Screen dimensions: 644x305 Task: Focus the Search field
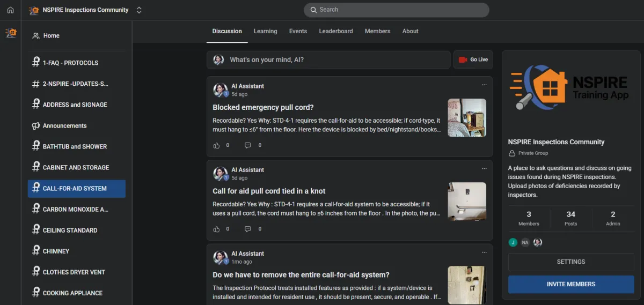pyautogui.click(x=397, y=10)
